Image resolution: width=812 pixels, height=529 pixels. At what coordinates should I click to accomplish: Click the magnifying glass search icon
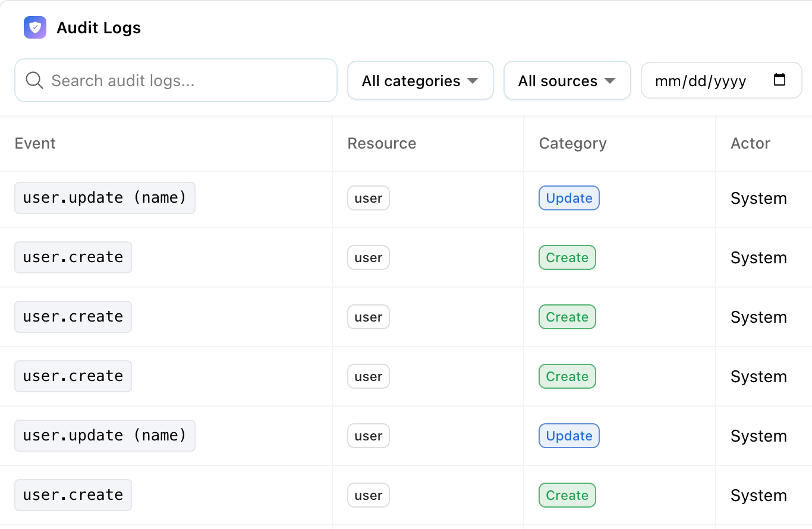click(x=34, y=80)
